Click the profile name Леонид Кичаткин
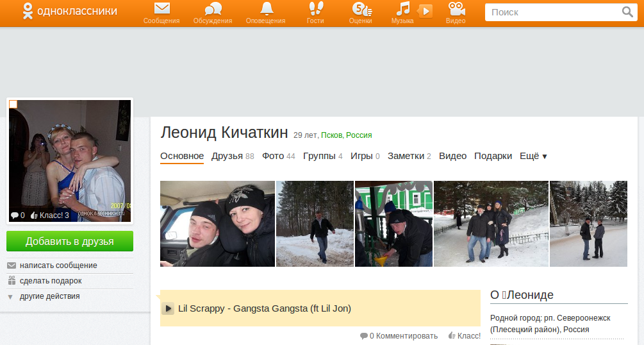644x345 pixels. (x=224, y=132)
